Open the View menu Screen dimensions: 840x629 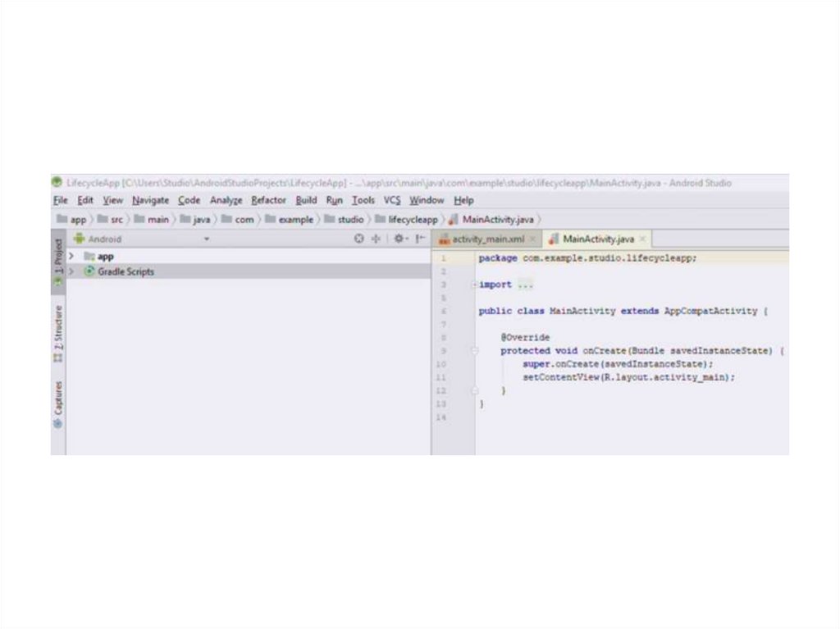point(112,200)
